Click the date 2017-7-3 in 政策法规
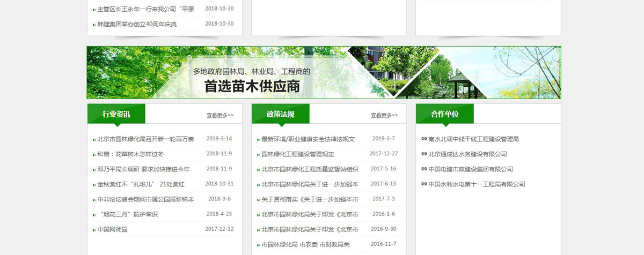This screenshot has width=644, height=255. coord(384,199)
